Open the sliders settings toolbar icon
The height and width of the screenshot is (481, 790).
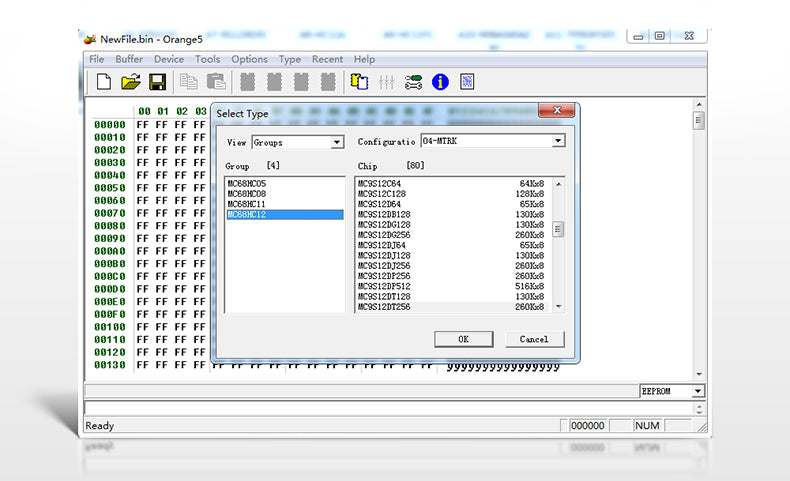(x=387, y=82)
